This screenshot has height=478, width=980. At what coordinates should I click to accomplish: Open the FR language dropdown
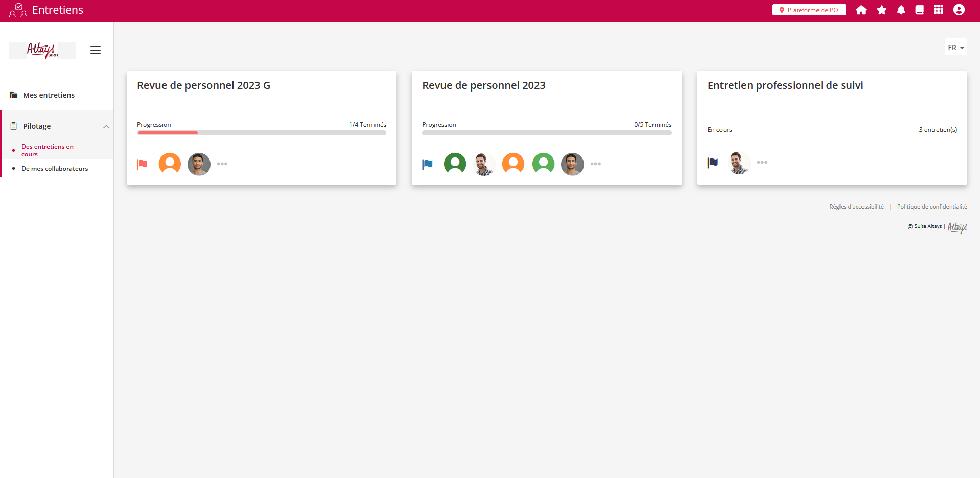[955, 48]
